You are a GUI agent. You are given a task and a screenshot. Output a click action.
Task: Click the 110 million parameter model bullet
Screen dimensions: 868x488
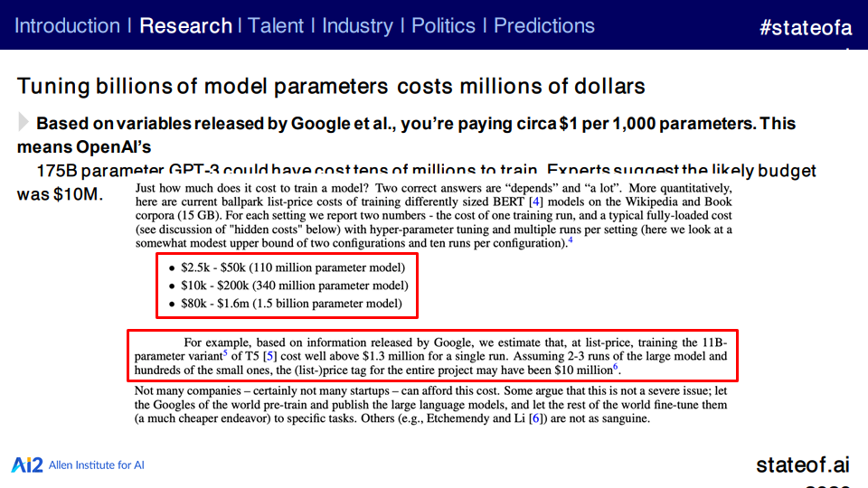click(x=287, y=267)
